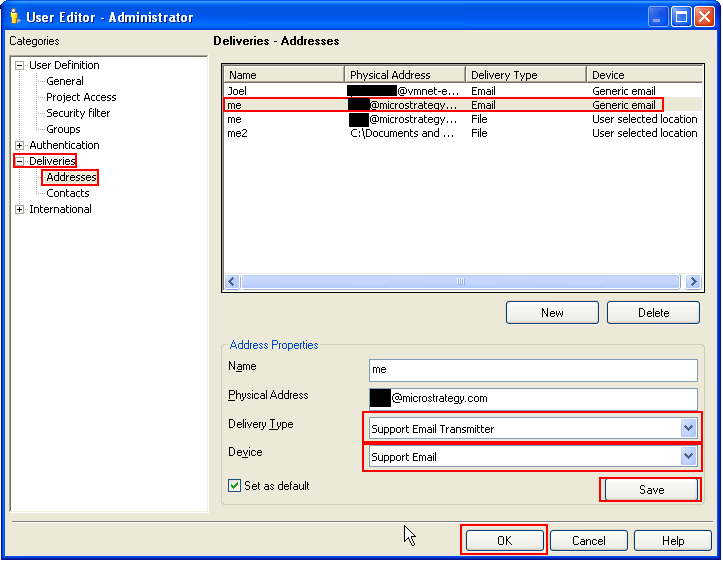Sort by Physical Address column header
This screenshot has width=723, height=561.
[x=404, y=75]
